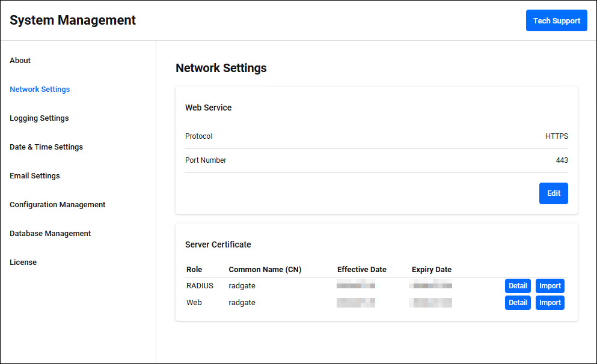Edit the Web Service settings
597x364 pixels.
pos(553,193)
